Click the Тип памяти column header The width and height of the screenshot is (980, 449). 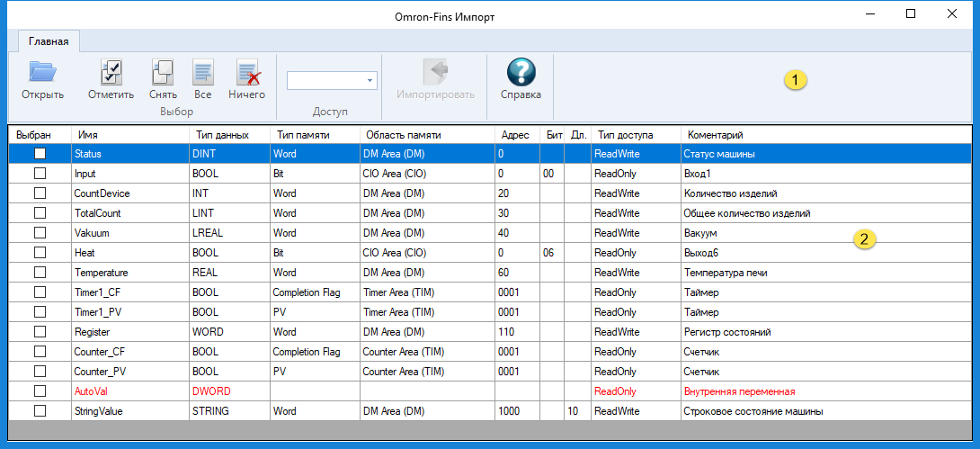[315, 134]
